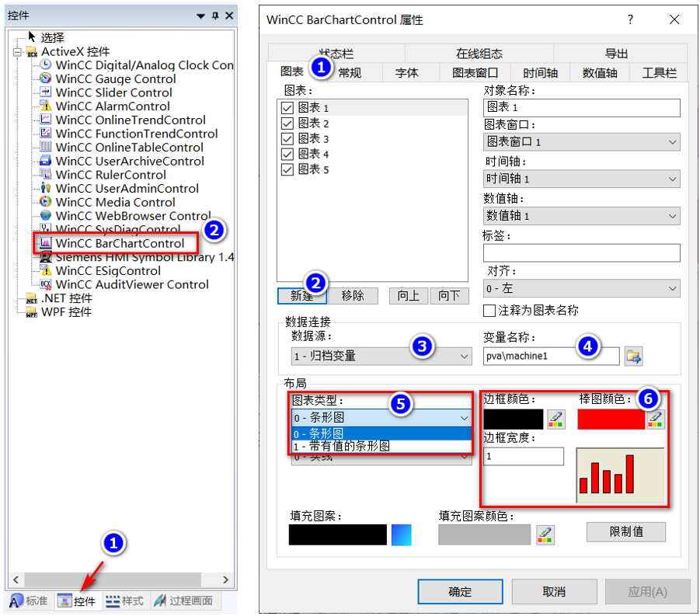The width and height of the screenshot is (700, 616).
Task: Switch to the 样式 bottom tab
Action: pyautogui.click(x=125, y=600)
